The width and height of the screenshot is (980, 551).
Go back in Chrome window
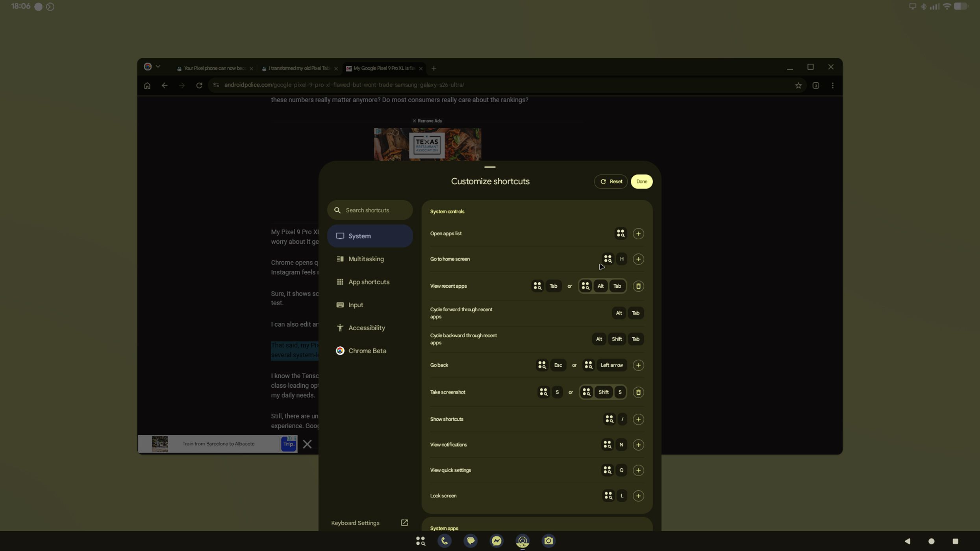[x=165, y=85]
